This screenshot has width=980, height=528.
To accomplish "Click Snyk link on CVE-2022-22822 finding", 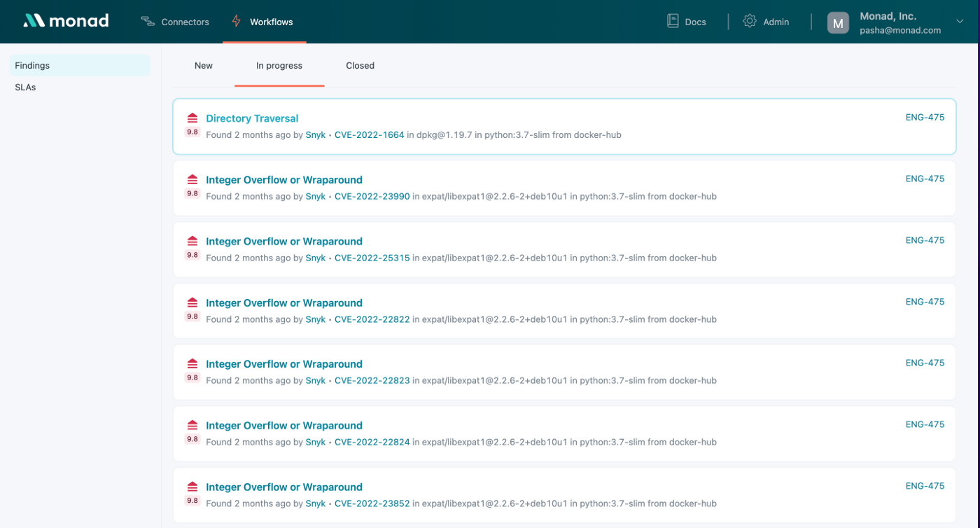I will 315,319.
